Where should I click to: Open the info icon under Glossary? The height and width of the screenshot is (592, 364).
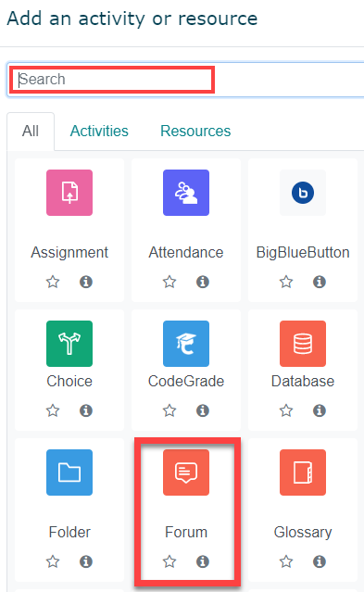(320, 561)
